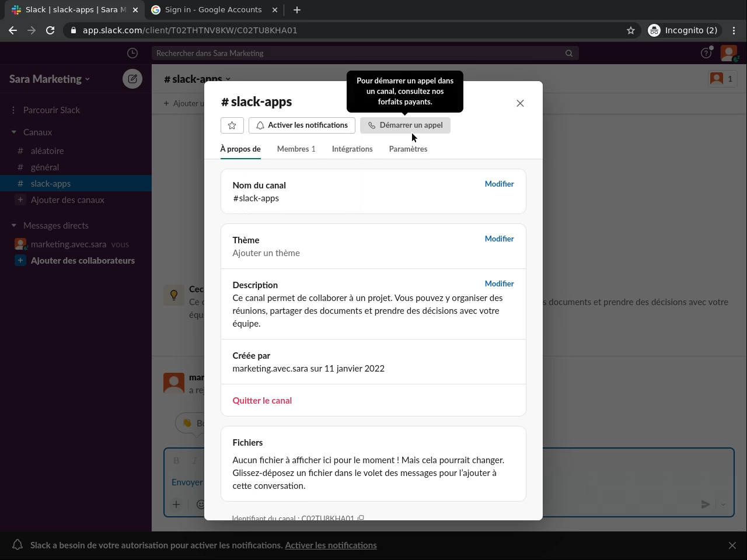The image size is (747, 560).
Task: Click the Démarrer un appel button
Action: [405, 125]
